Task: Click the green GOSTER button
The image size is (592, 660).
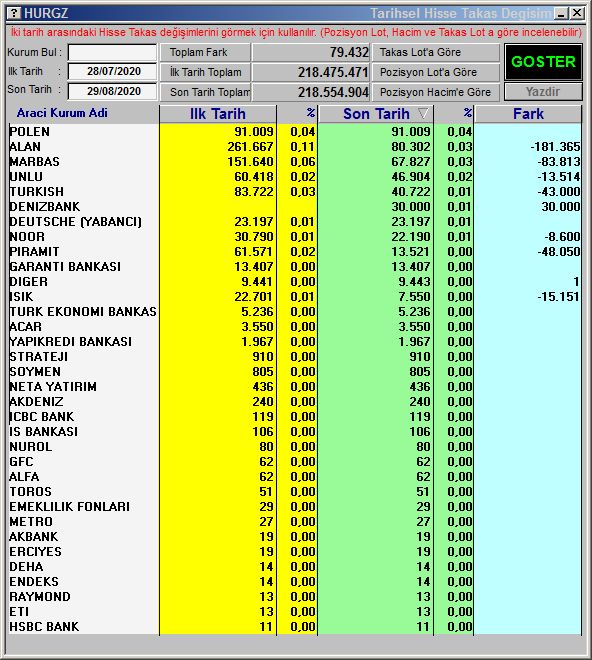Action: coord(543,62)
